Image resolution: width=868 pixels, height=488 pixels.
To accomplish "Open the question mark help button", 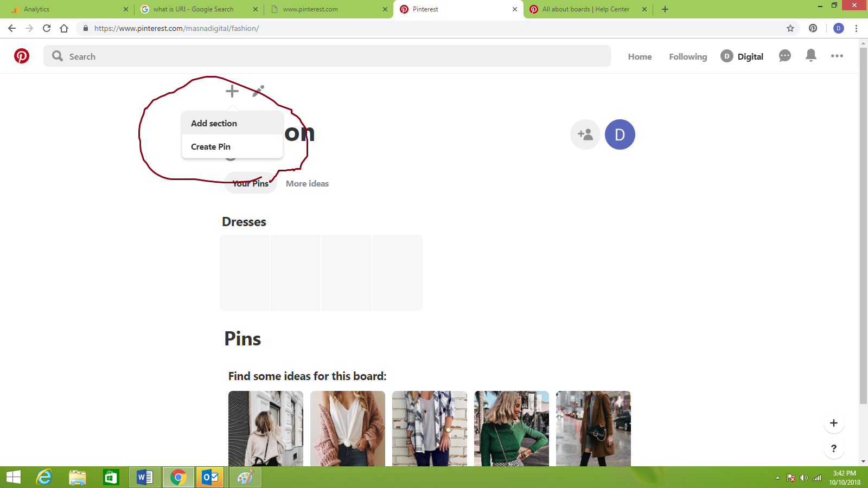I will click(x=834, y=448).
